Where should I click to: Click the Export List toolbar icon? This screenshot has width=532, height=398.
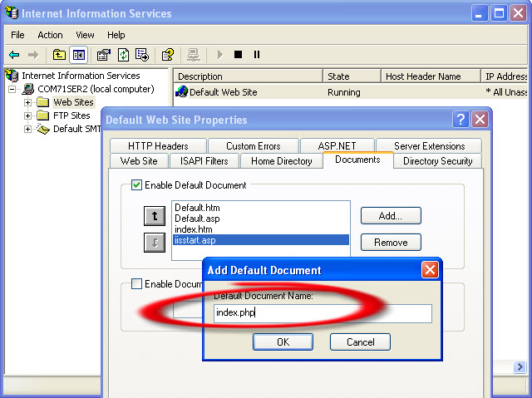coord(142,55)
